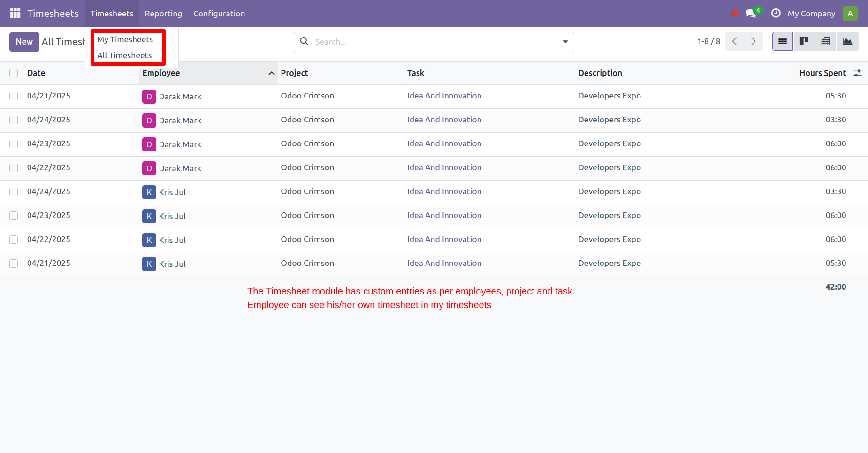Open the activities clock menu
Screen dimensions: 868x453
pyautogui.click(x=776, y=13)
